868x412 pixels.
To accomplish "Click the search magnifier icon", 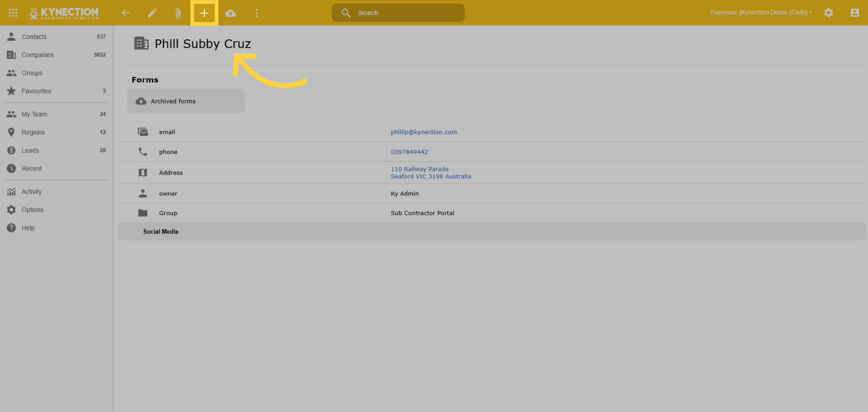I will click(346, 13).
